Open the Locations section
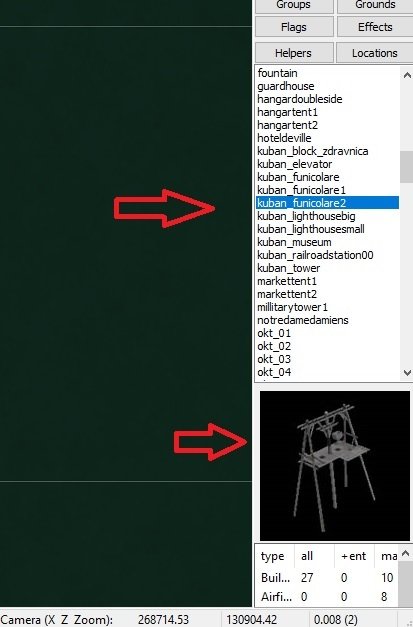413x627 pixels. 375,53
